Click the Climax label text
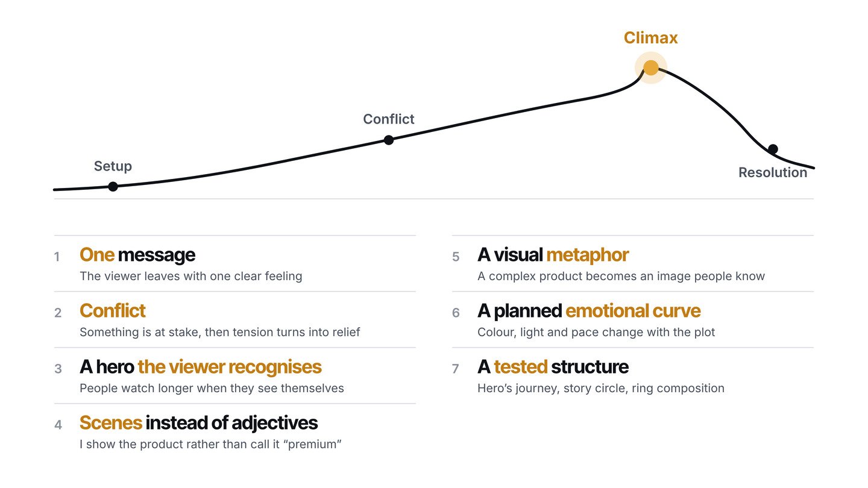This screenshot has height=488, width=868. pyautogui.click(x=651, y=38)
